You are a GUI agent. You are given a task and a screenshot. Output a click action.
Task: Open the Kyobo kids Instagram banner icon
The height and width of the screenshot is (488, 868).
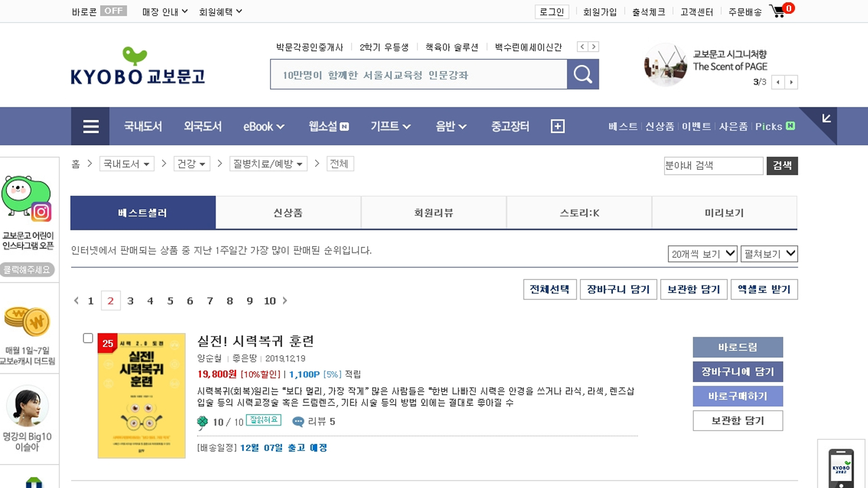point(27,199)
